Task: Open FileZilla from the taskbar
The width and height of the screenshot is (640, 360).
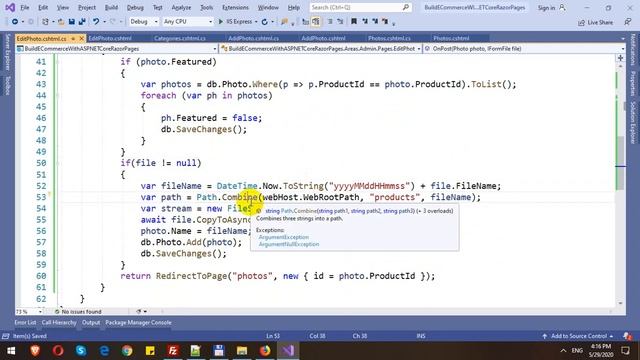Action: pyautogui.click(x=173, y=351)
